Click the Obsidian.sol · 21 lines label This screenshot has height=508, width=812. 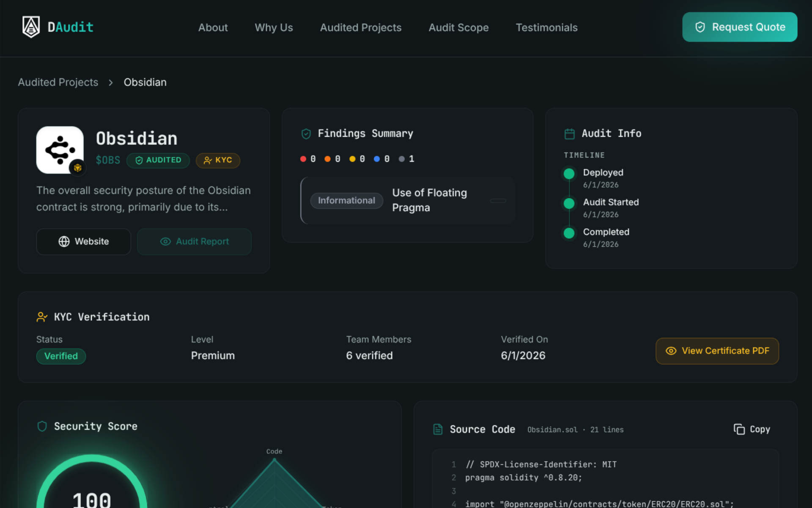click(575, 430)
